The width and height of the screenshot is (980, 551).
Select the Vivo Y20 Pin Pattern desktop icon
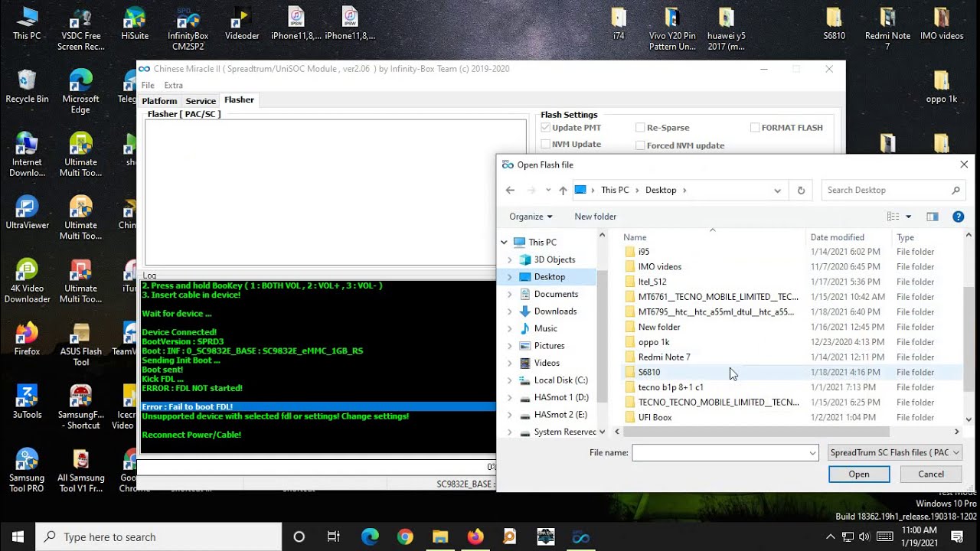672,29
